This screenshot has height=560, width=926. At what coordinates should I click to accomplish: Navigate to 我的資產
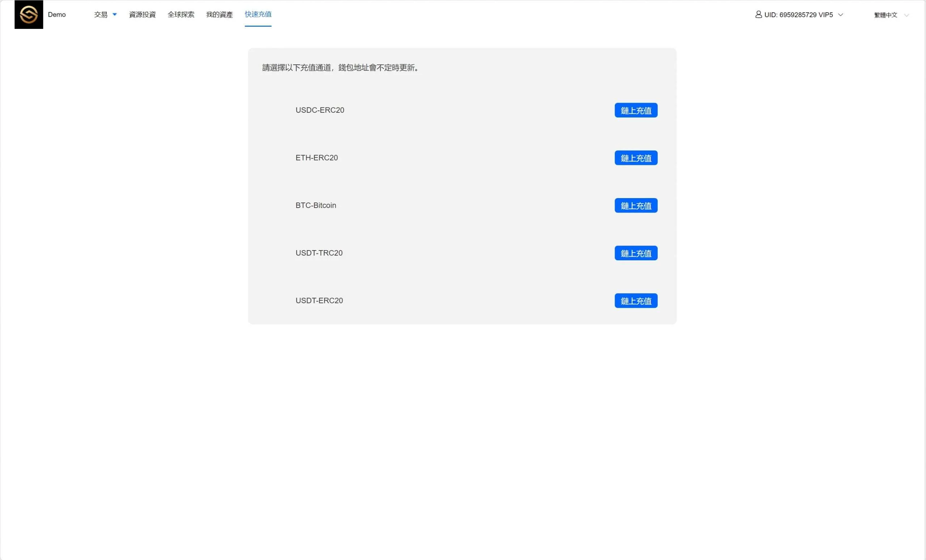pos(219,15)
